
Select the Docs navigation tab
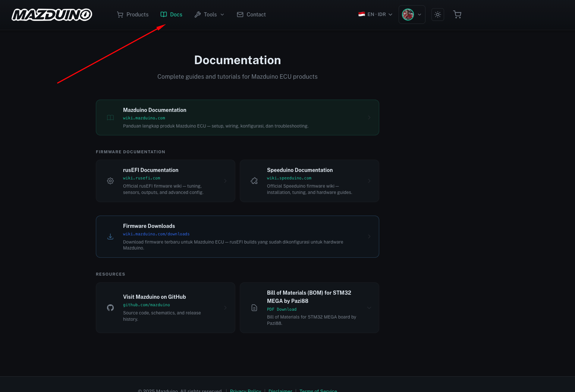(x=172, y=15)
